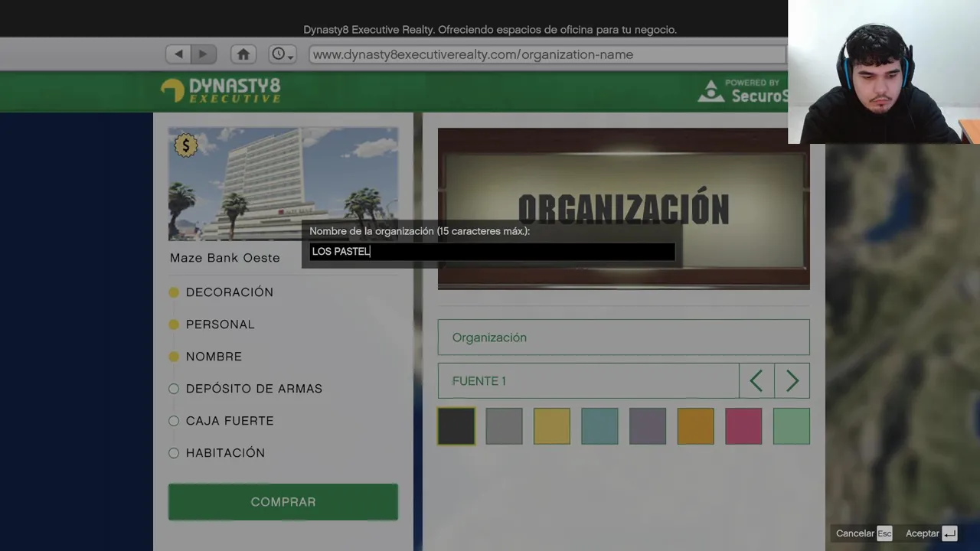Pick the purple-gray color swatch
The image size is (980, 551).
coord(648,426)
